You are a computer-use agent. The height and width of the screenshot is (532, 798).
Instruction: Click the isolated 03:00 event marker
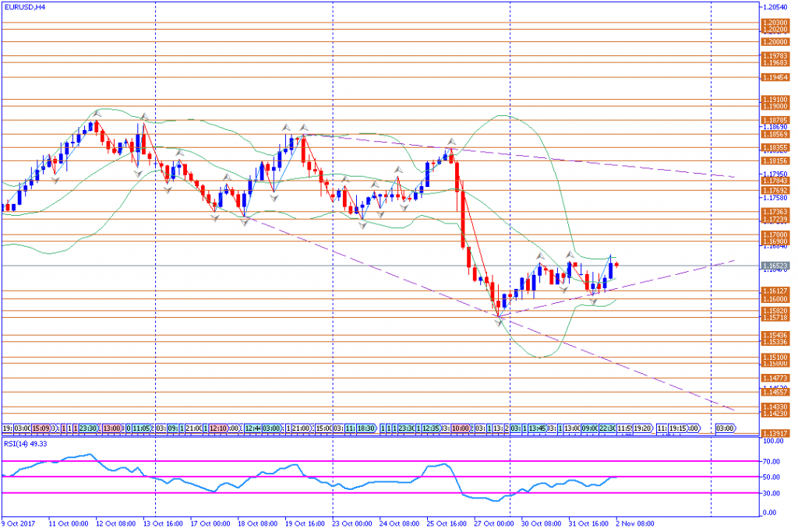[725, 428]
